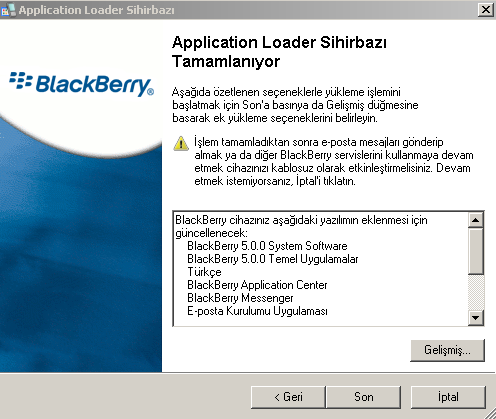
Task: Select the E-posta Kurulumu Uygulaması entry
Action: pyautogui.click(x=257, y=311)
